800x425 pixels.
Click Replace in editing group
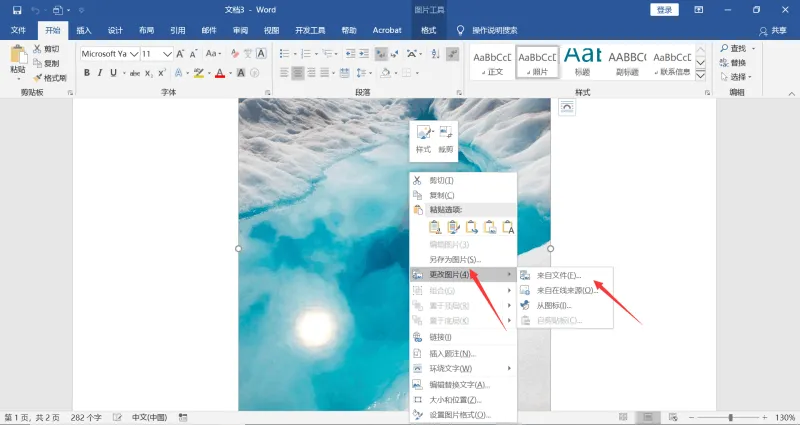733,63
